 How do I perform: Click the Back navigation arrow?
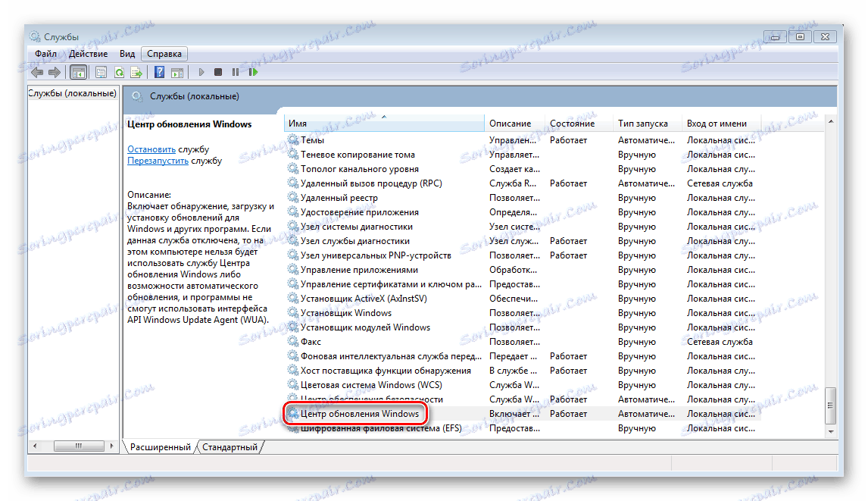(x=37, y=72)
